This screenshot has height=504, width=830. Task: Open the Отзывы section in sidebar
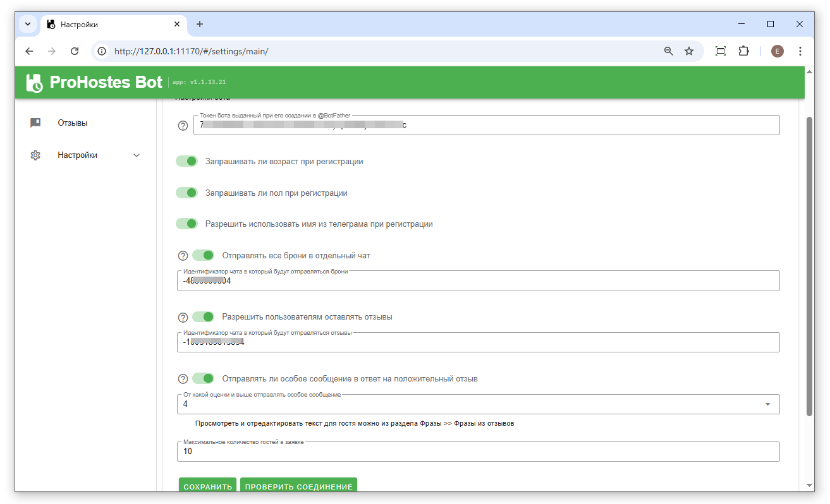click(72, 123)
